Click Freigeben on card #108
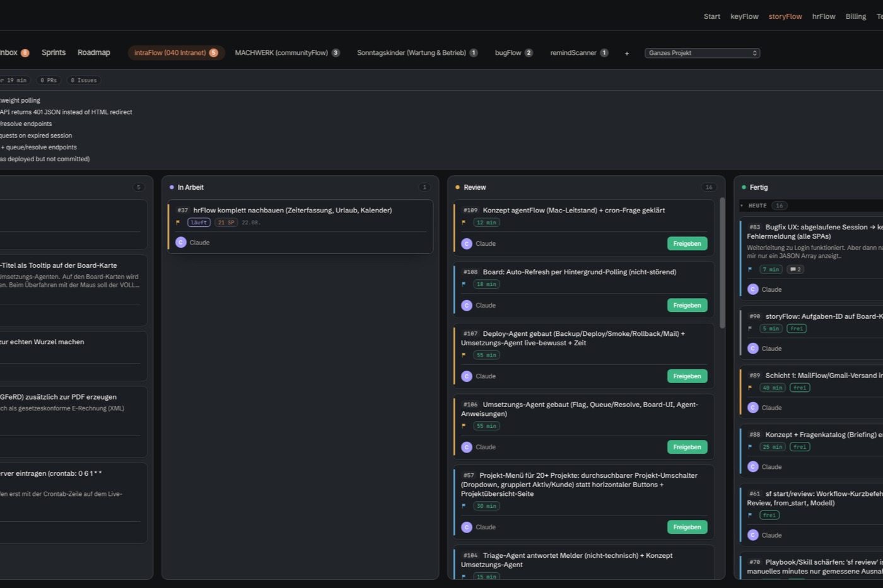The height and width of the screenshot is (588, 883). (x=687, y=305)
